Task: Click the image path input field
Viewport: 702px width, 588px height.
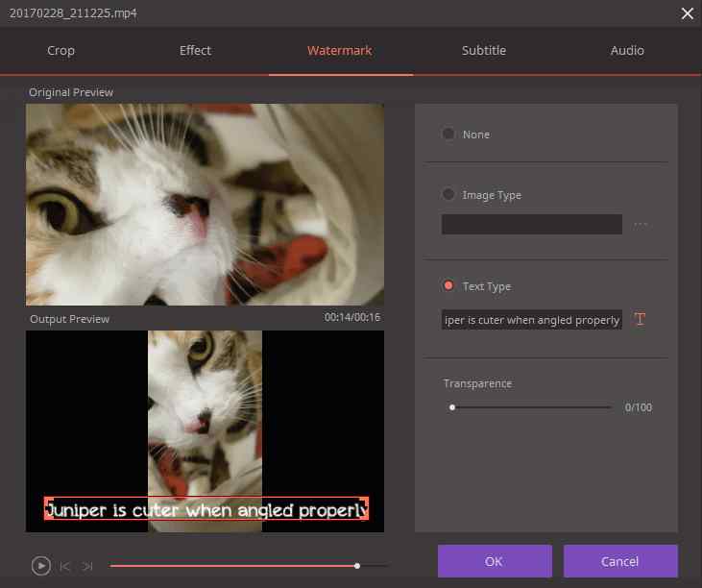Action: tap(532, 224)
